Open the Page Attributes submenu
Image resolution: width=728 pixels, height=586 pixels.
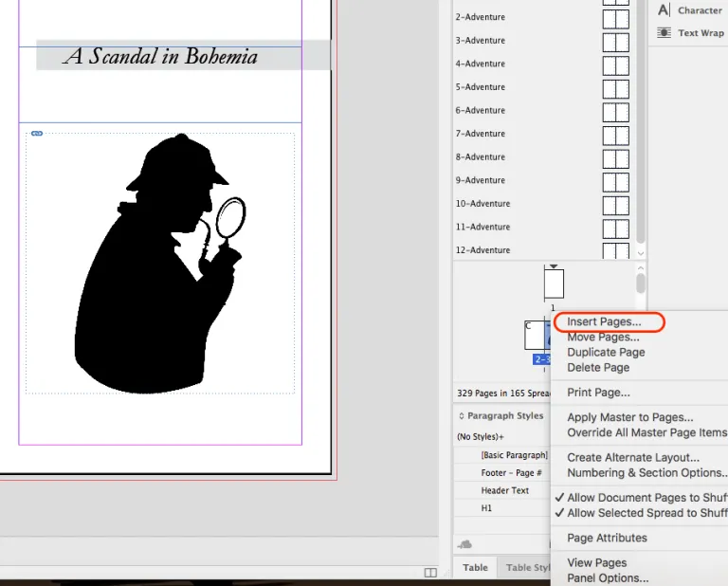[607, 538]
